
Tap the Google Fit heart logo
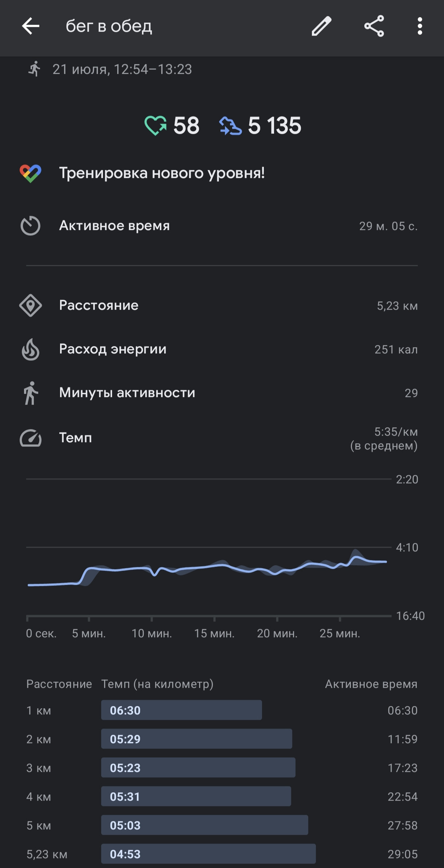tap(31, 173)
